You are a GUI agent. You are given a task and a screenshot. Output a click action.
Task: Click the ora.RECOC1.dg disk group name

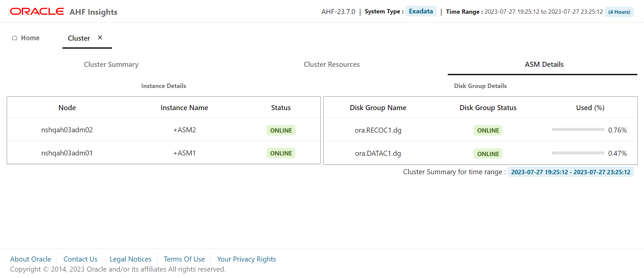[378, 130]
